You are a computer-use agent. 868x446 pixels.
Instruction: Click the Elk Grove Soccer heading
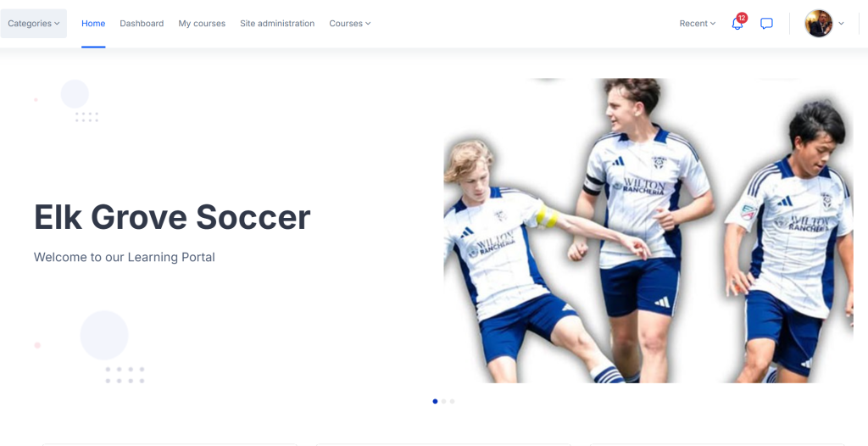pos(172,217)
